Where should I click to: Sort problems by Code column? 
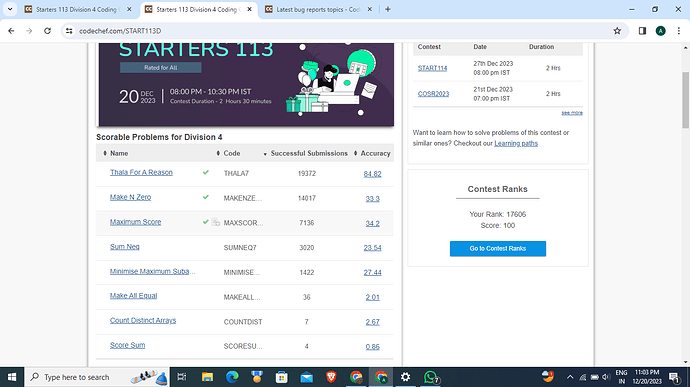[x=228, y=153]
